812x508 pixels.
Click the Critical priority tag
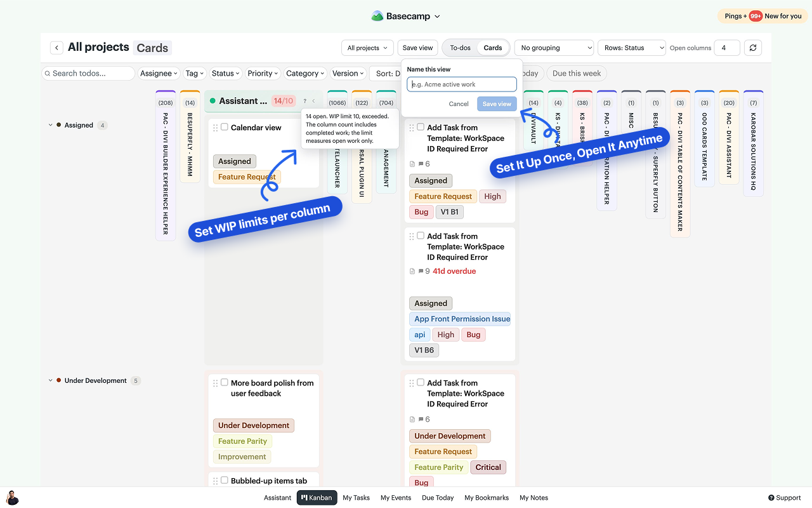pos(488,467)
